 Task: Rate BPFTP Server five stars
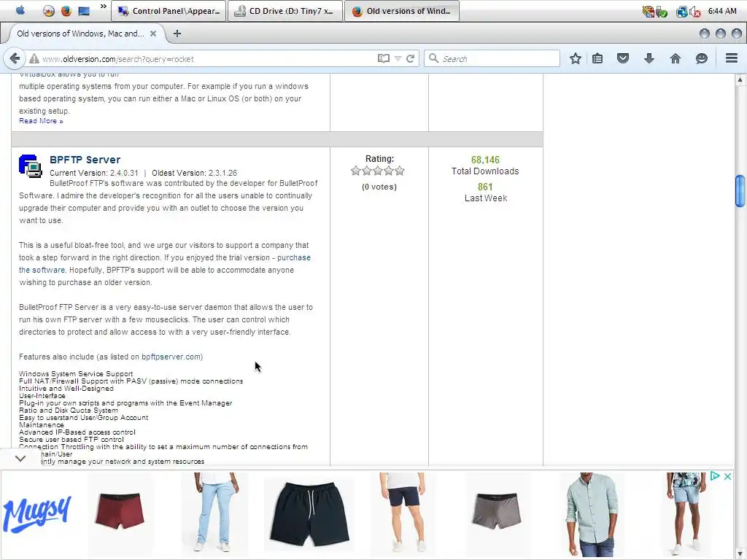click(x=400, y=171)
